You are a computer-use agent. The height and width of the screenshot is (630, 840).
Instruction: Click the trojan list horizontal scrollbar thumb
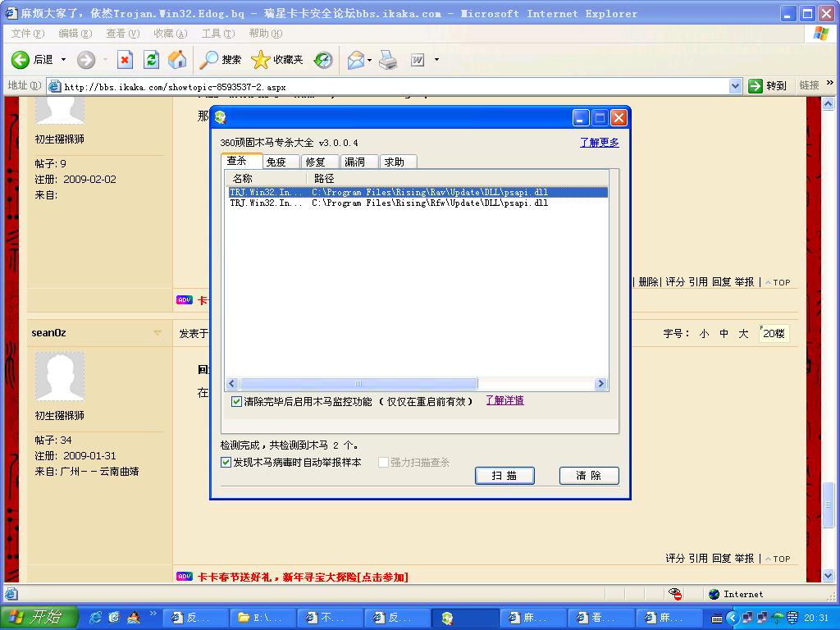(358, 383)
